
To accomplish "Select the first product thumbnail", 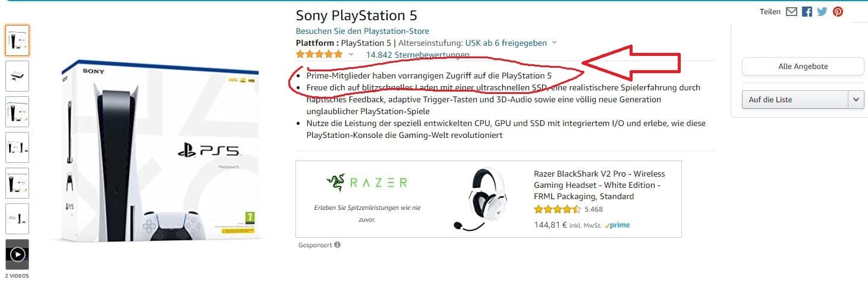I will (x=17, y=40).
